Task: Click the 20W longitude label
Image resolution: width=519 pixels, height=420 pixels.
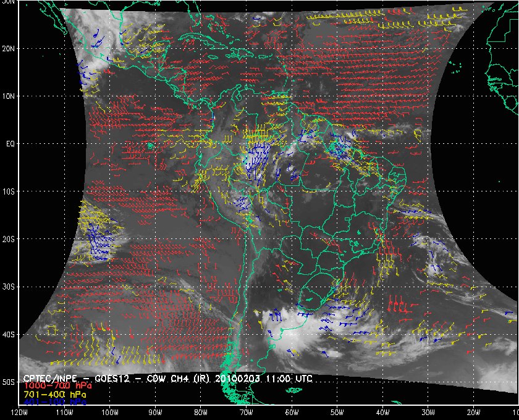Action: click(x=473, y=413)
